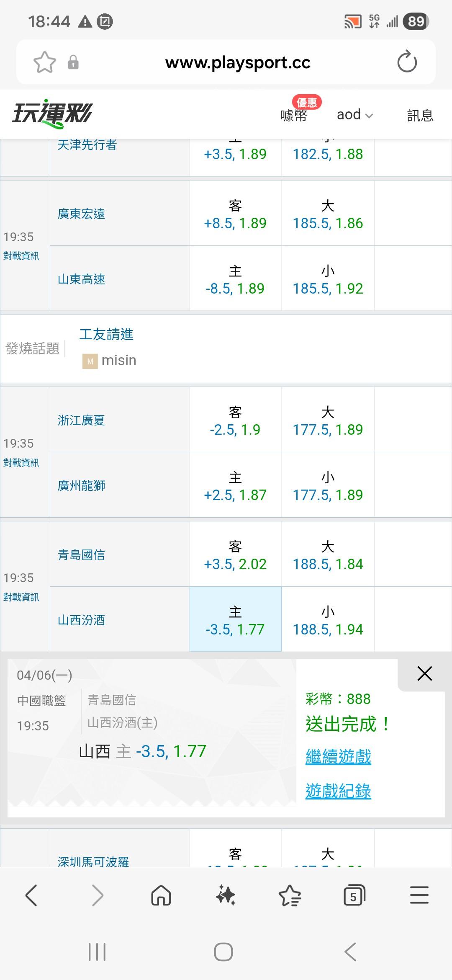The height and width of the screenshot is (980, 452).
Task: Tap the bookmark star in address bar
Action: point(44,62)
